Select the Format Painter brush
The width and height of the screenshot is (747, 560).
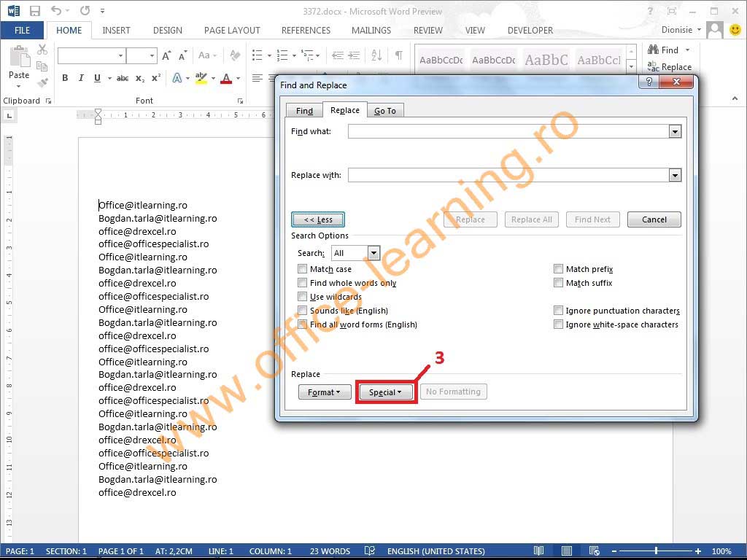(42, 82)
